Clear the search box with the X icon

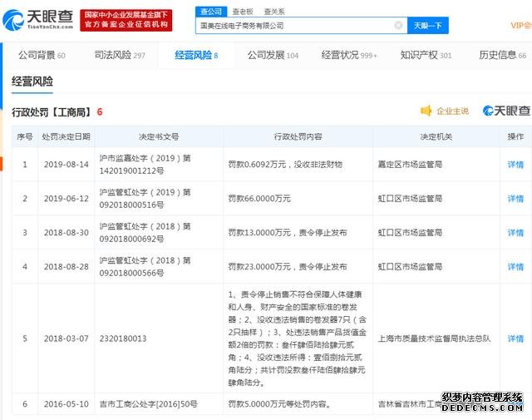coord(398,25)
